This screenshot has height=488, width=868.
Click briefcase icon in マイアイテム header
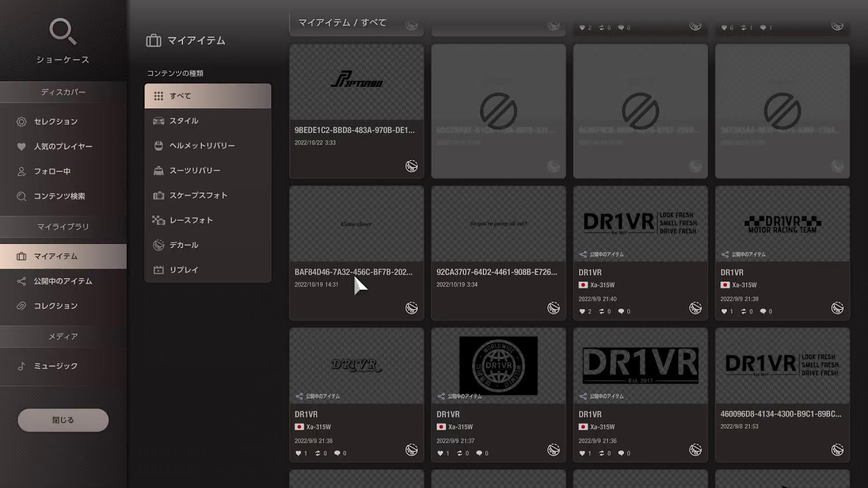153,41
